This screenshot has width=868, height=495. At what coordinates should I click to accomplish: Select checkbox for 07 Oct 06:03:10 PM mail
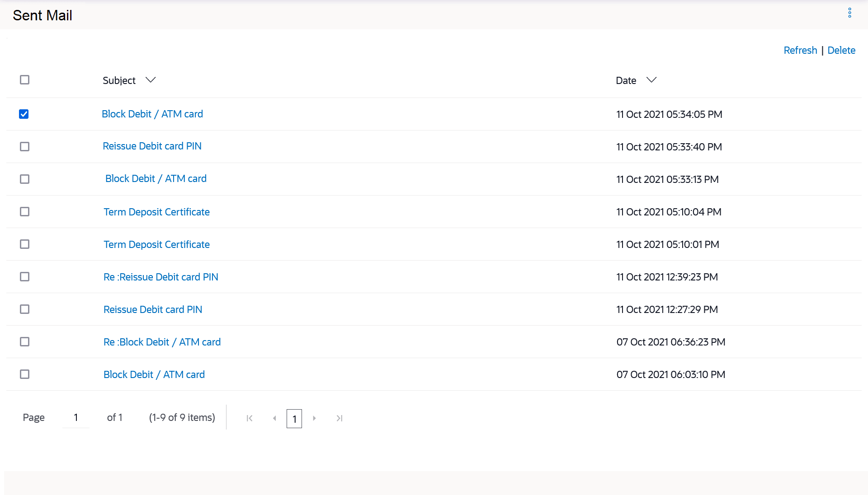[25, 374]
